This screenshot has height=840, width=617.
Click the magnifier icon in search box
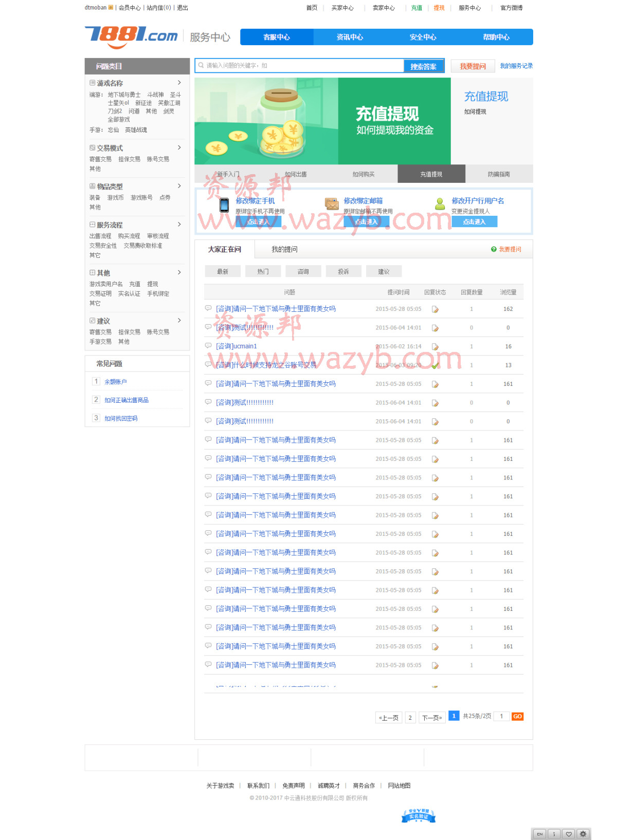(201, 65)
